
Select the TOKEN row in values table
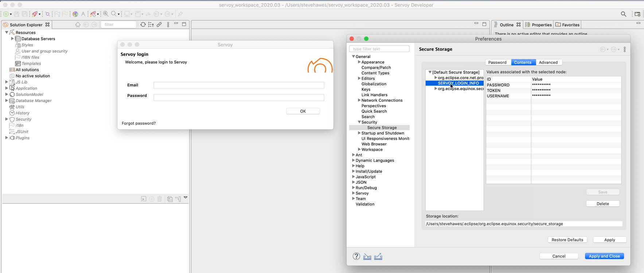(x=554, y=90)
